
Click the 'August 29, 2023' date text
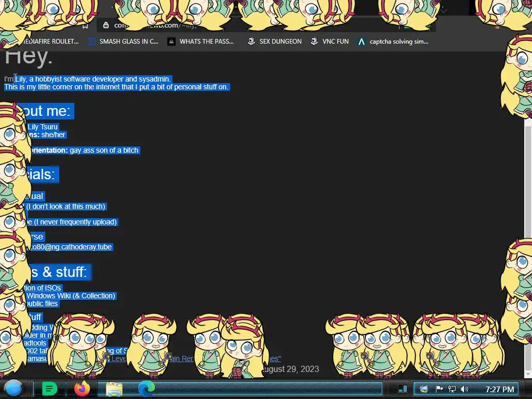[x=291, y=369]
